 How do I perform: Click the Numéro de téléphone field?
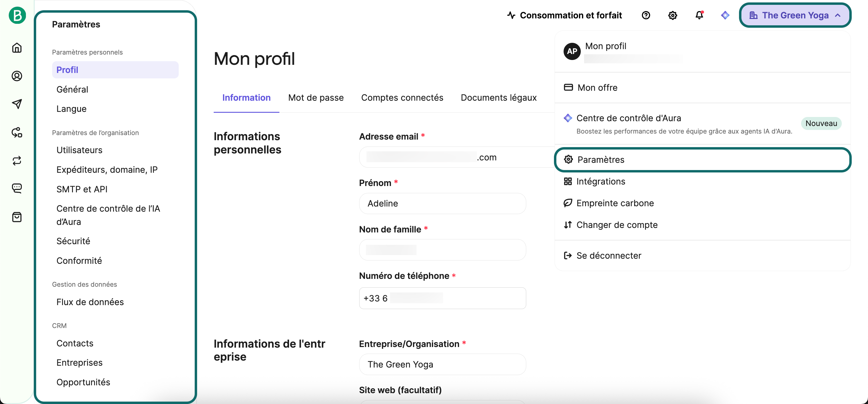click(x=442, y=298)
